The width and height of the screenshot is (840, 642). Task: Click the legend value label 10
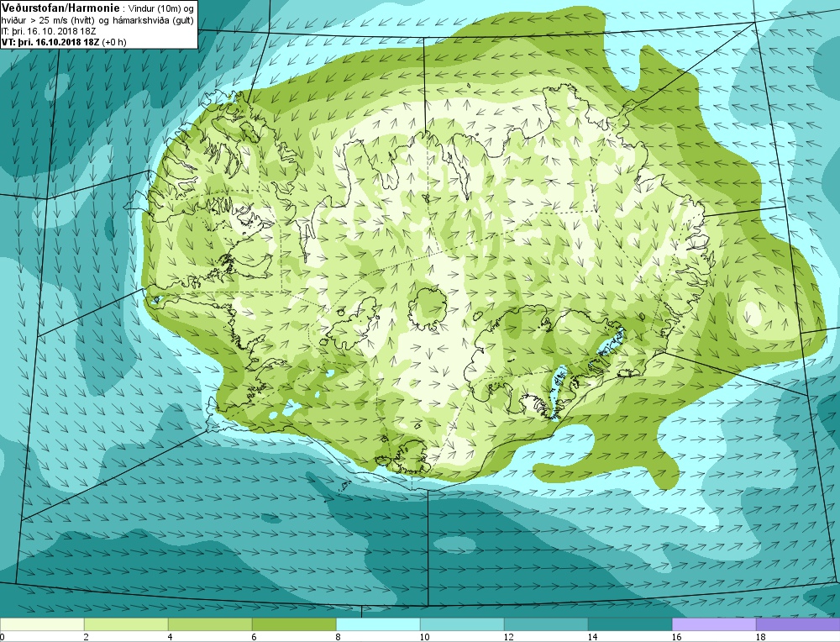[424, 637]
